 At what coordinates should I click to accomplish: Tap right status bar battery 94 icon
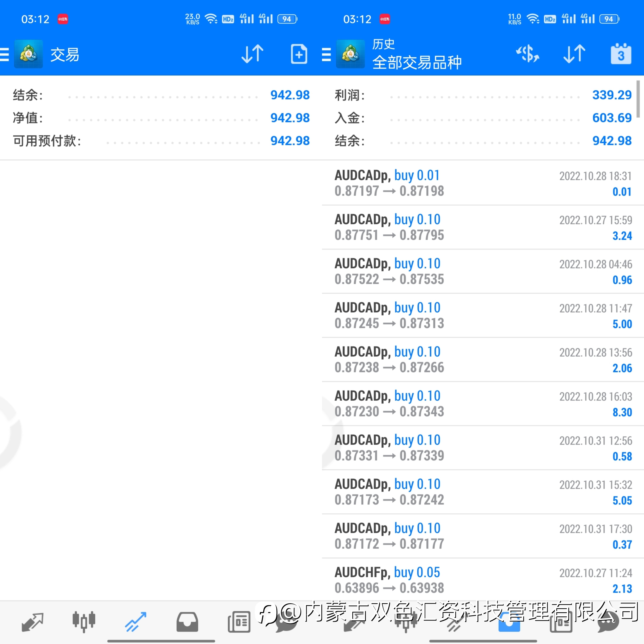[609, 19]
